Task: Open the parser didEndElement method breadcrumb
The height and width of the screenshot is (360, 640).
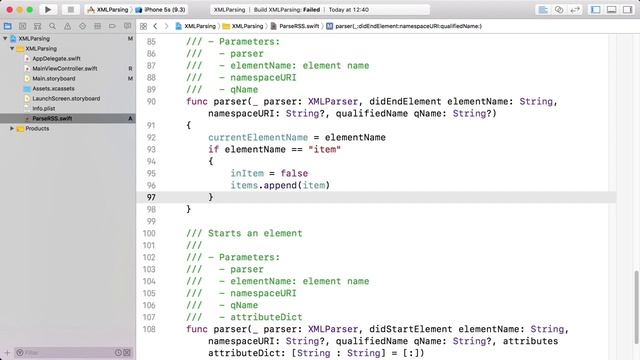Action: [404, 26]
